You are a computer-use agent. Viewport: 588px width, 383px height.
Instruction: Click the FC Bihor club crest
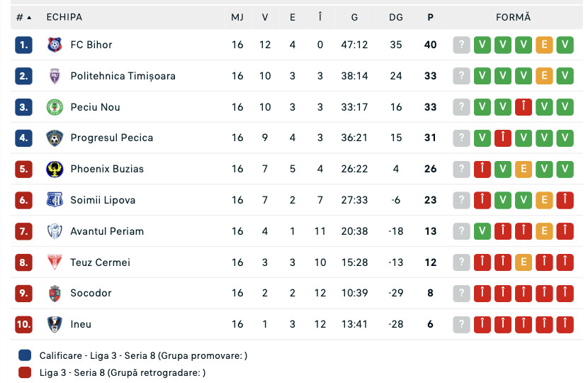point(55,45)
